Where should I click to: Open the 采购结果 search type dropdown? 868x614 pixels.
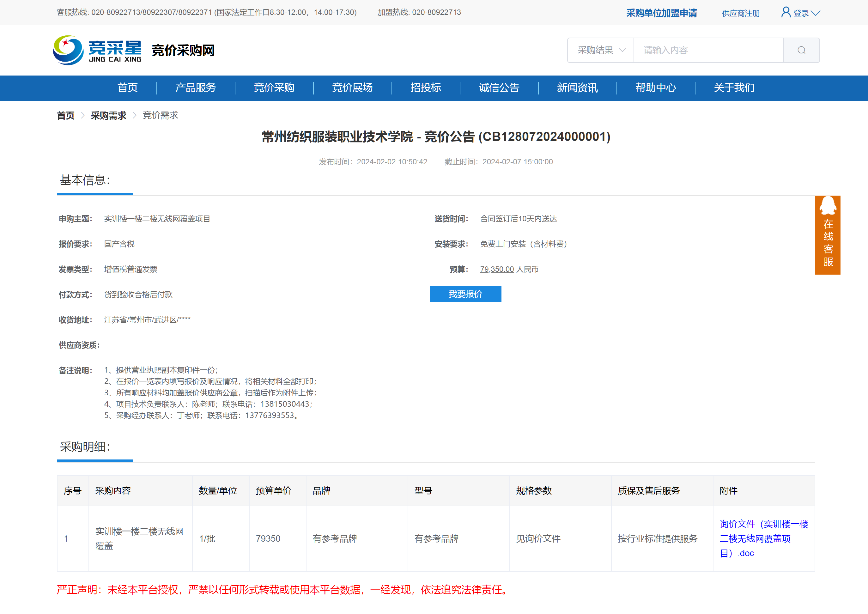point(600,50)
